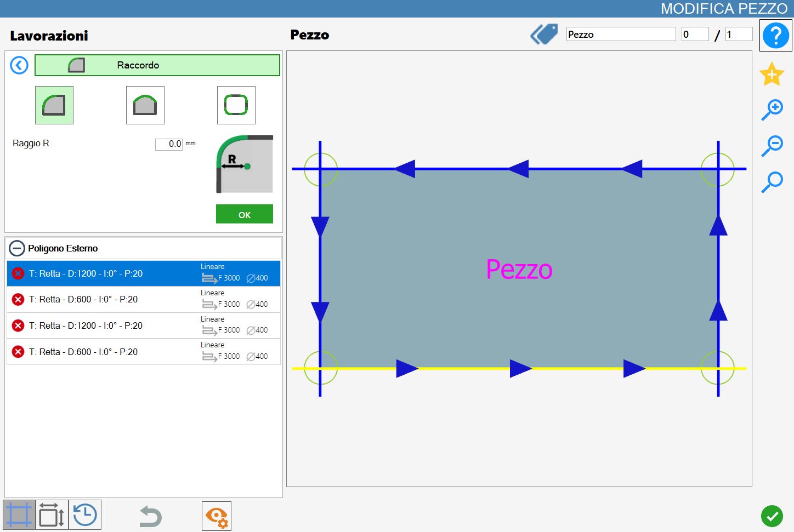The height and width of the screenshot is (532, 794).
Task: Delete the highlighted Retta D:1200 segment
Action: click(18, 273)
